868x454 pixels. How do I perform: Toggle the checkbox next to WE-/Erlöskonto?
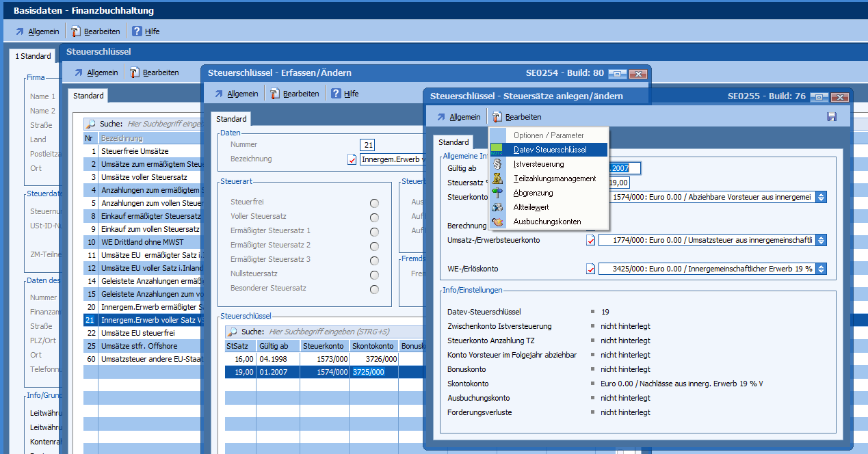[591, 269]
